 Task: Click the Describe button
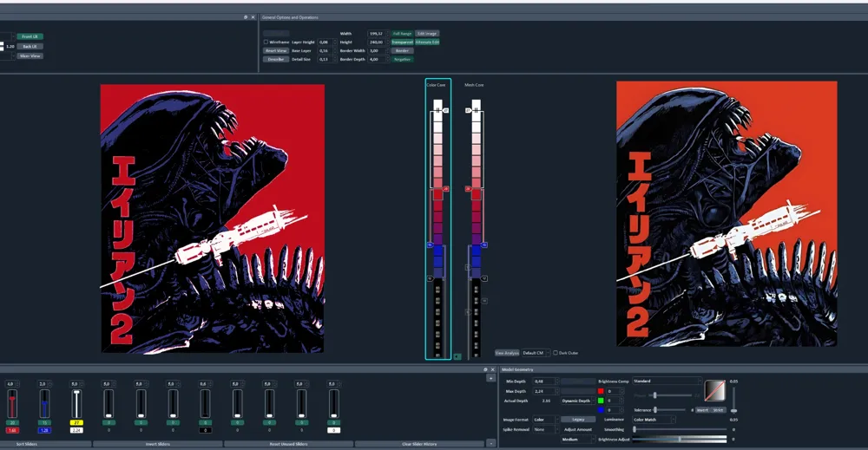pyautogui.click(x=276, y=59)
